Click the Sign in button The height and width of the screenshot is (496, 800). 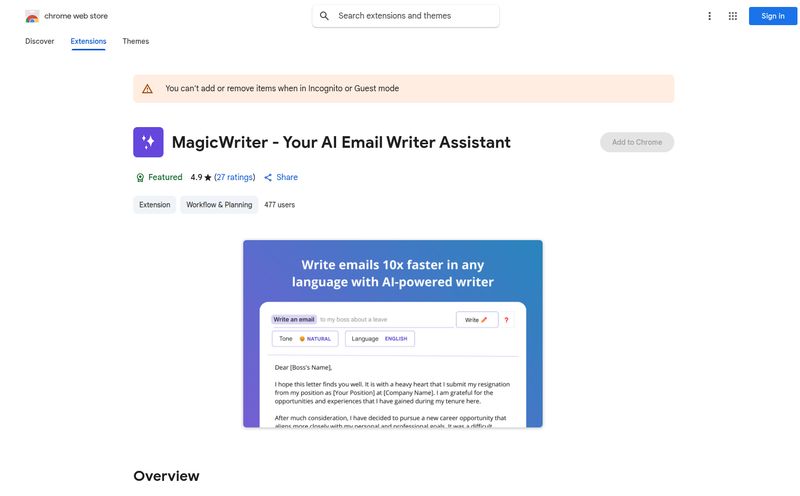[772, 16]
